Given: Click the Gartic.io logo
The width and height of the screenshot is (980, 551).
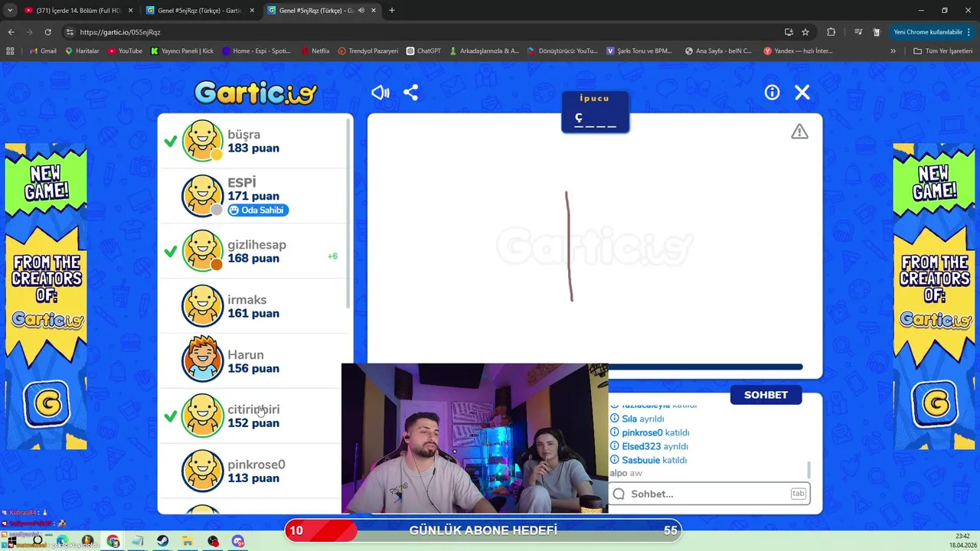Looking at the screenshot, I should tap(256, 93).
